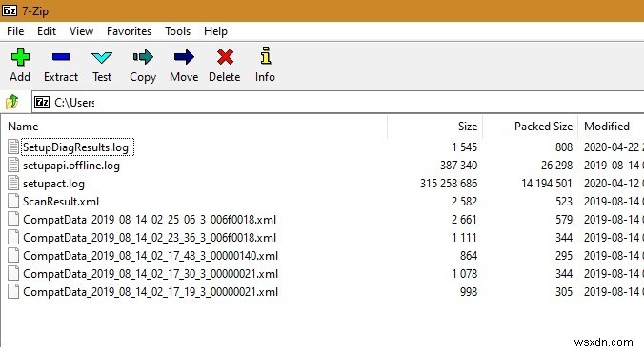
Task: Click packed size value 808
Action: point(564,147)
